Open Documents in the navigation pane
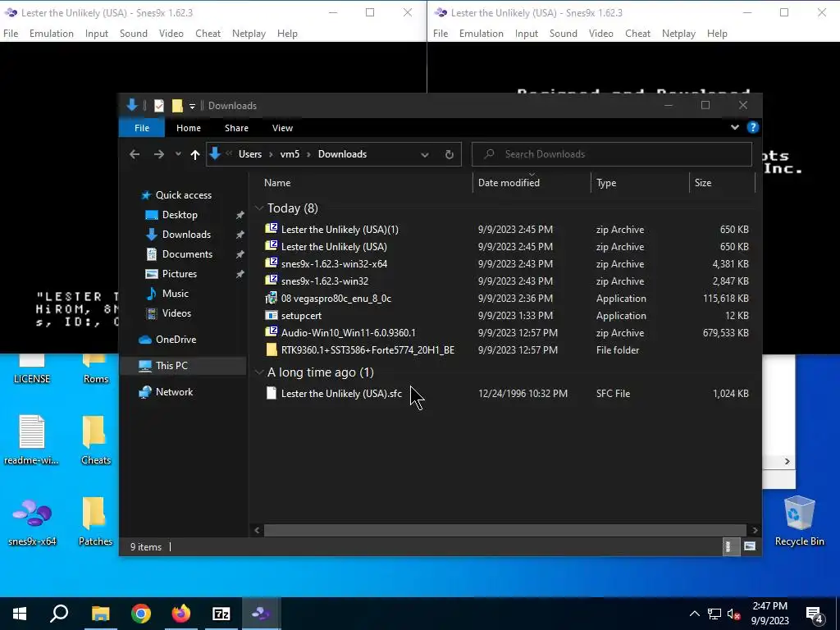Image resolution: width=840 pixels, height=630 pixels. click(187, 254)
